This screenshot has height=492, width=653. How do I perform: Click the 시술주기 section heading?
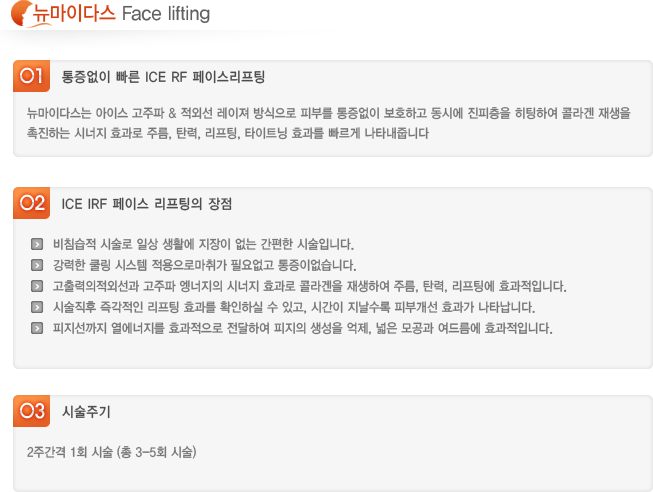pyautogui.click(x=86, y=412)
